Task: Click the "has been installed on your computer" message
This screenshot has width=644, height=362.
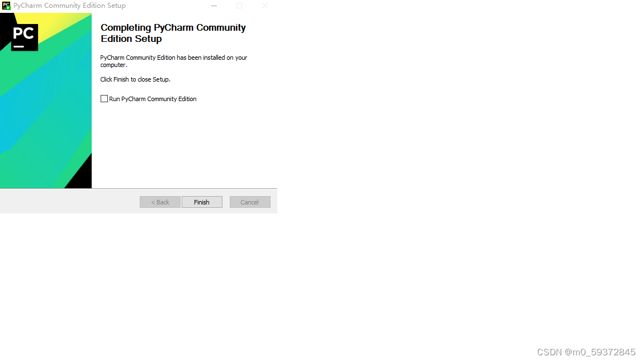Action: point(174,61)
